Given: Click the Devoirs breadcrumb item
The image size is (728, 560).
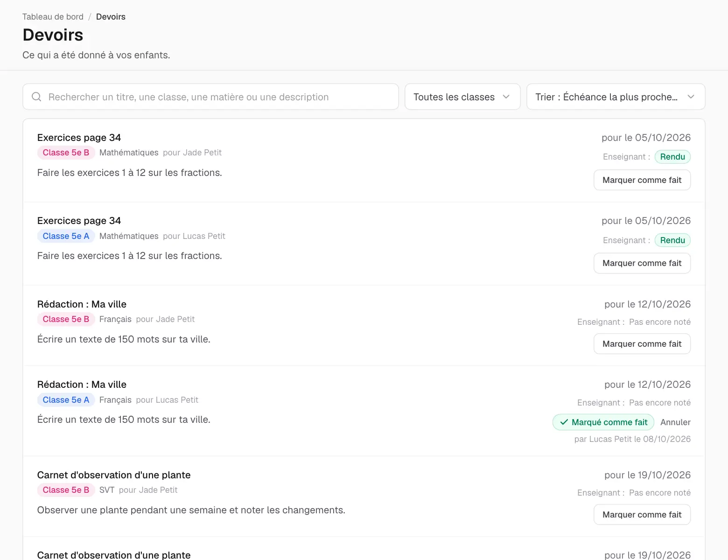Looking at the screenshot, I should [111, 17].
